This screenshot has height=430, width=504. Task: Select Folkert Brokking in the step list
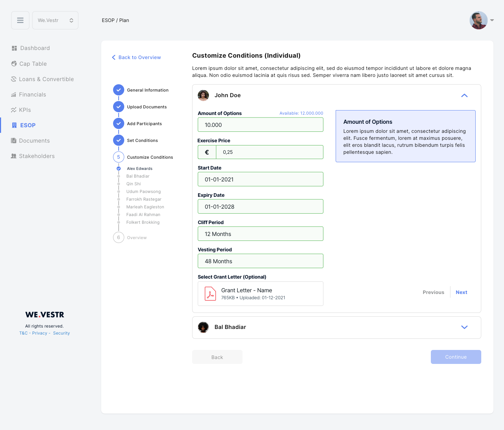pyautogui.click(x=143, y=222)
